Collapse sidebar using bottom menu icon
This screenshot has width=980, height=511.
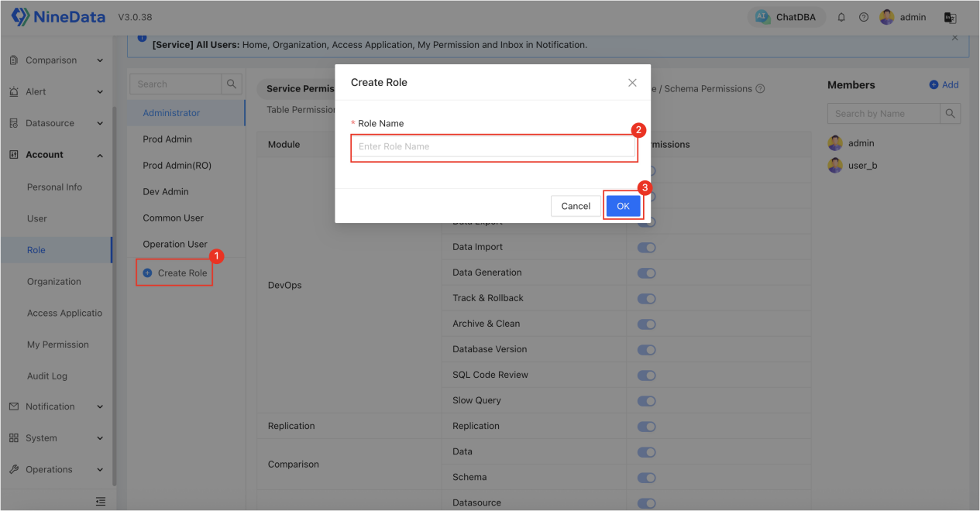[x=100, y=502]
